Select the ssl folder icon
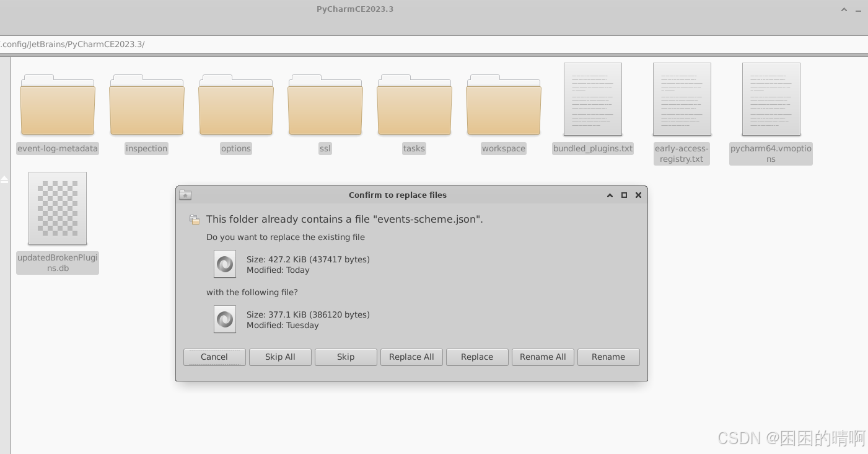 (x=325, y=105)
